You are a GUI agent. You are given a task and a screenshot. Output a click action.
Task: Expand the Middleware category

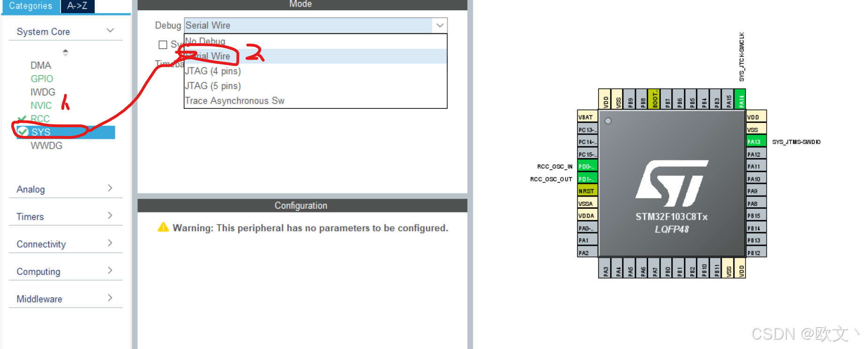[x=110, y=298]
